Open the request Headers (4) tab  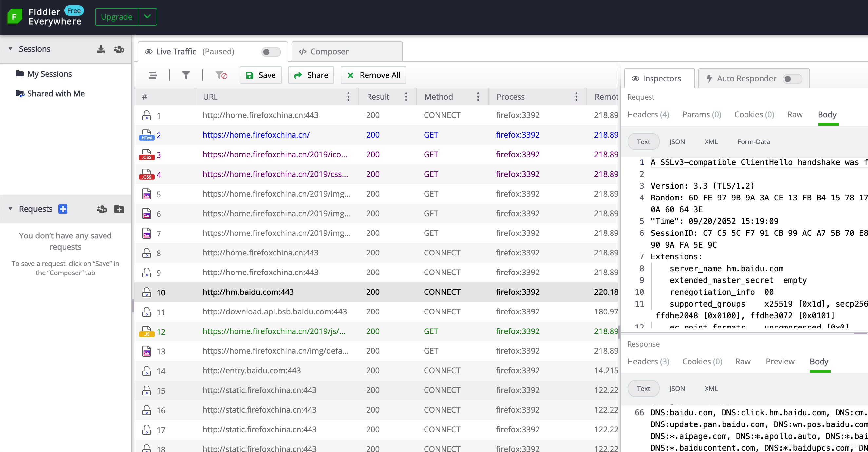[x=648, y=115]
